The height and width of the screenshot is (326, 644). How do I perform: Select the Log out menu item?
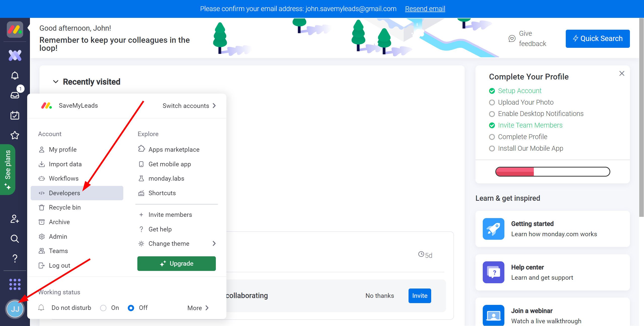59,265
